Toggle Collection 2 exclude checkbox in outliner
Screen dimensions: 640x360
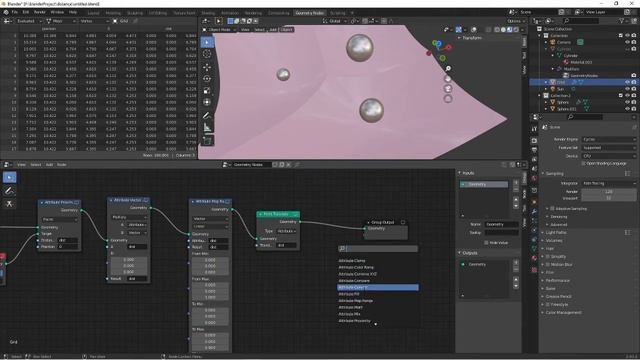621,96
